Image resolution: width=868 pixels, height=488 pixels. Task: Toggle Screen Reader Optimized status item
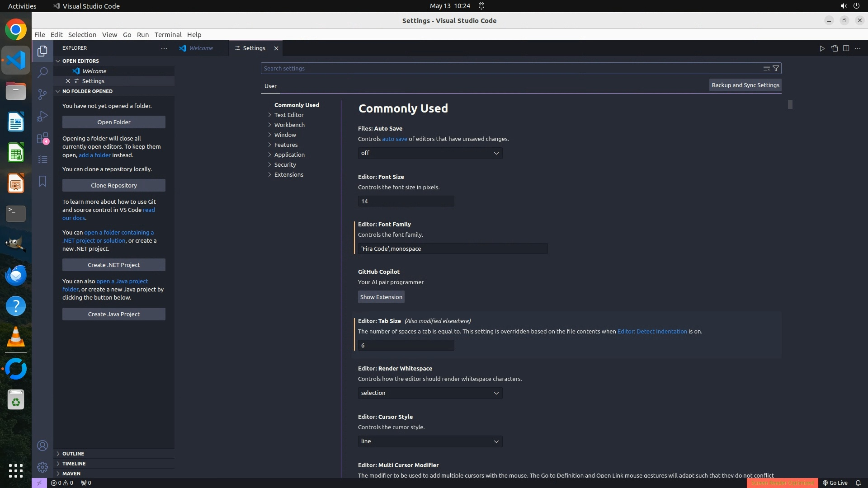782,483
